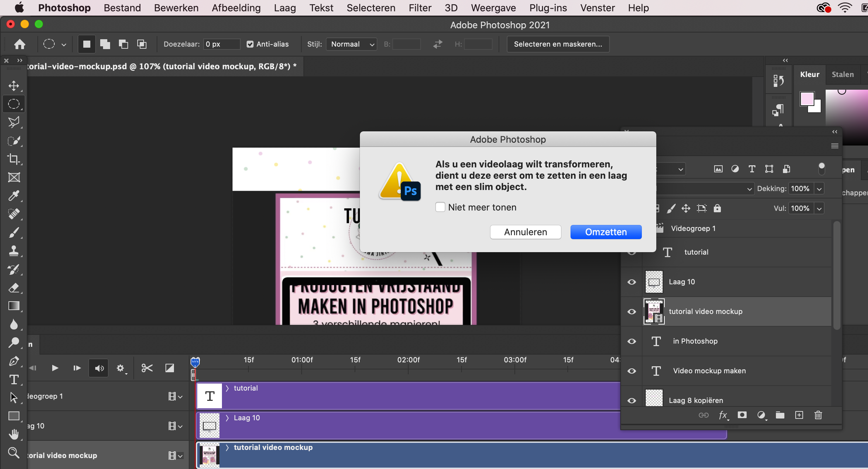Enable the Niet meer tonen checkbox
Screen dimensions: 868x469
(440, 207)
